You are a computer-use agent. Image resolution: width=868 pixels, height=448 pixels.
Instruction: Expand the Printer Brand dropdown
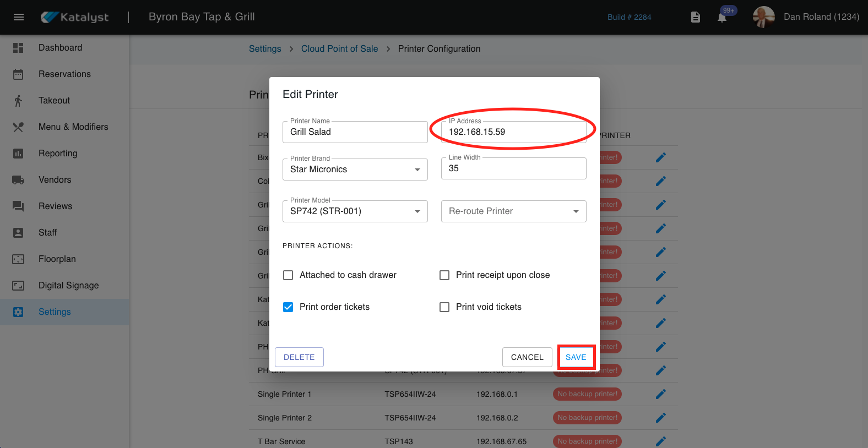click(355, 170)
